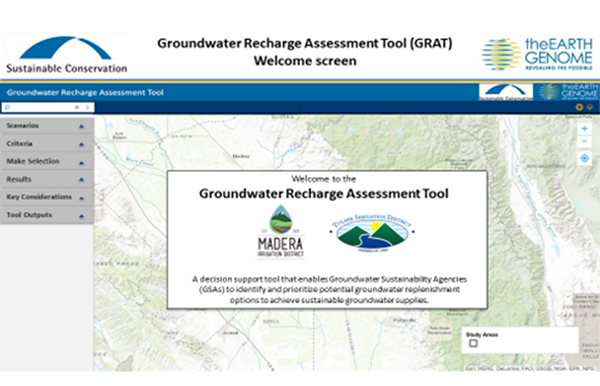Click the search magnifier icon
Viewport: 600px width, 386px height.
pyautogui.click(x=7, y=107)
